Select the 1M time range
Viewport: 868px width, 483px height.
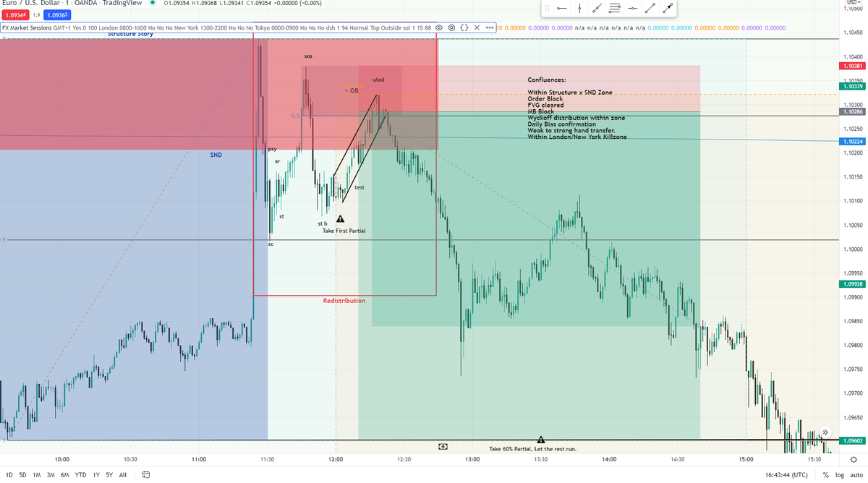click(36, 475)
